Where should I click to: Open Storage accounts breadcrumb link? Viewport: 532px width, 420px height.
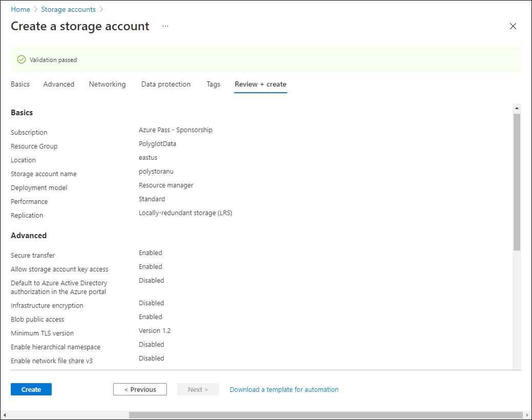point(68,9)
